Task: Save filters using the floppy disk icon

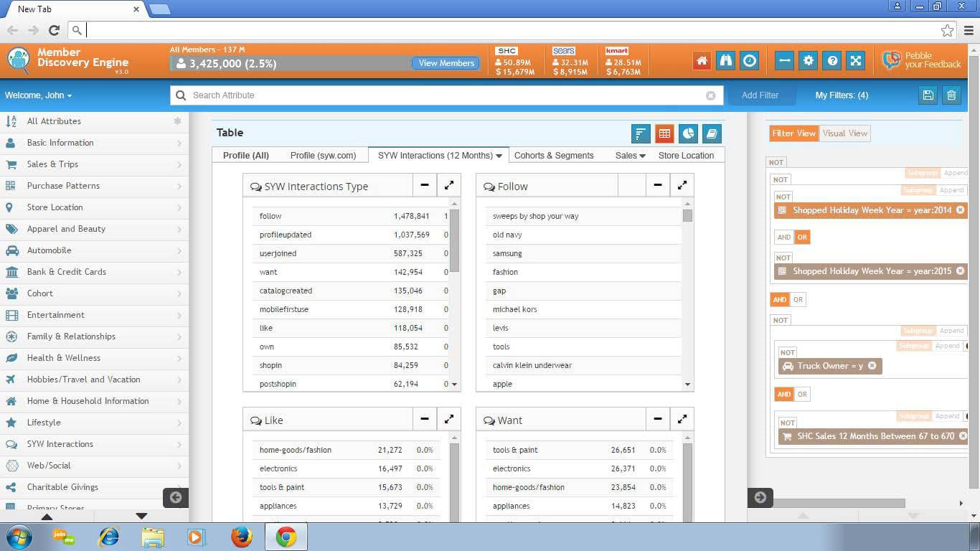Action: click(928, 95)
